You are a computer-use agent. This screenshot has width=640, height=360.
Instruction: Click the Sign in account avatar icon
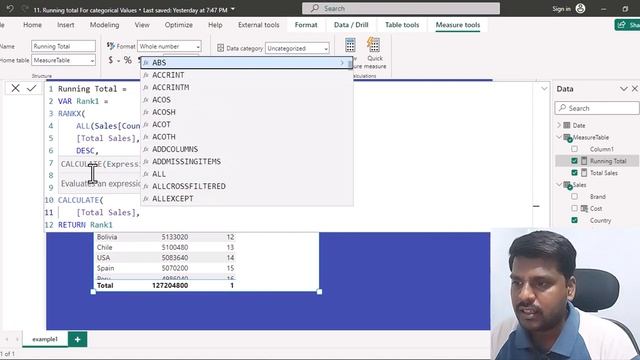point(580,9)
